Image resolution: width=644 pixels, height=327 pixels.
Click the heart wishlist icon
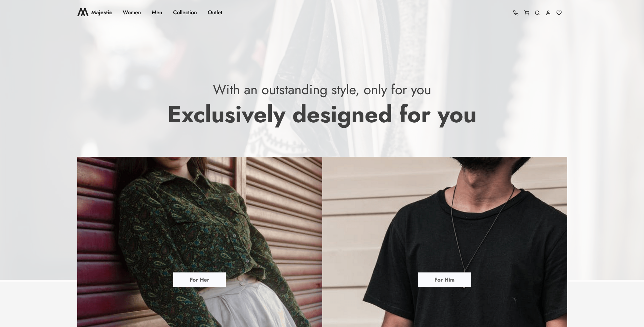pos(559,13)
